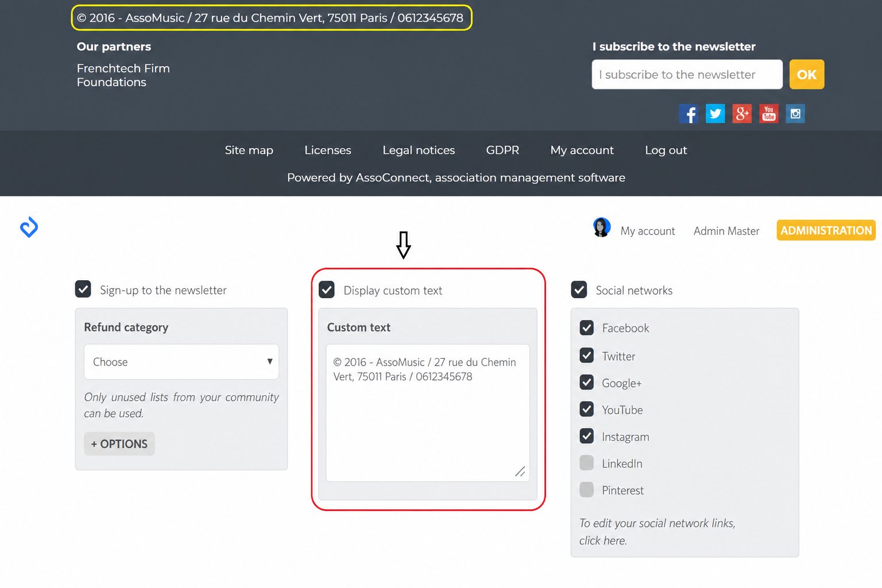This screenshot has width=882, height=588.
Task: Open My account footer link
Action: coord(582,150)
